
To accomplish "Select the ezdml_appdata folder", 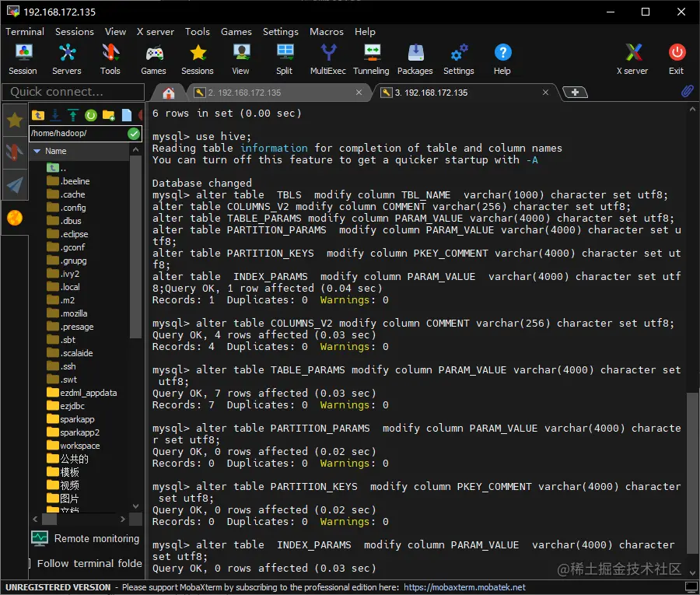I will 82,393.
